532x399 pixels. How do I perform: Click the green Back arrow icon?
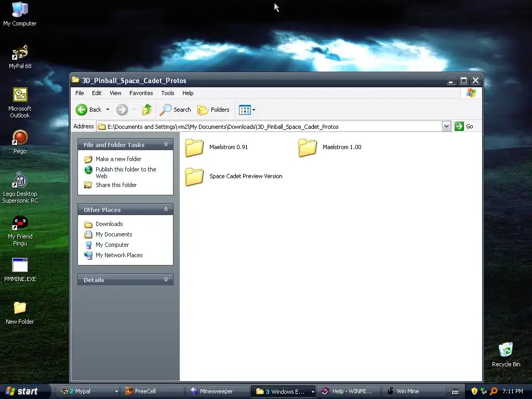pyautogui.click(x=82, y=110)
